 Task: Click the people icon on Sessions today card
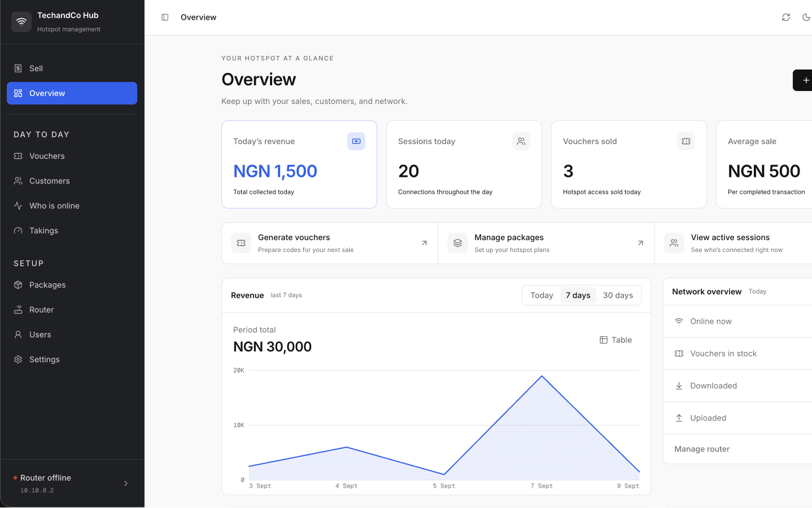point(521,141)
